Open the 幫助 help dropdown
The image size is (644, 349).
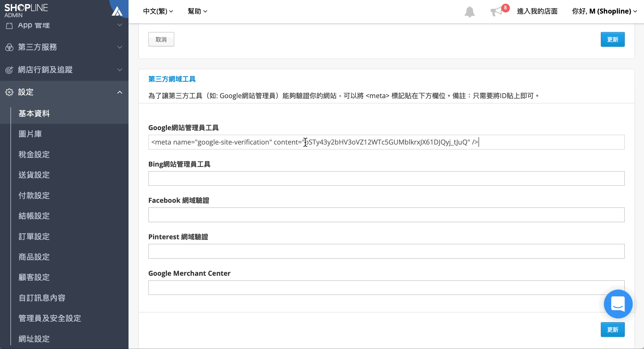[x=197, y=11]
